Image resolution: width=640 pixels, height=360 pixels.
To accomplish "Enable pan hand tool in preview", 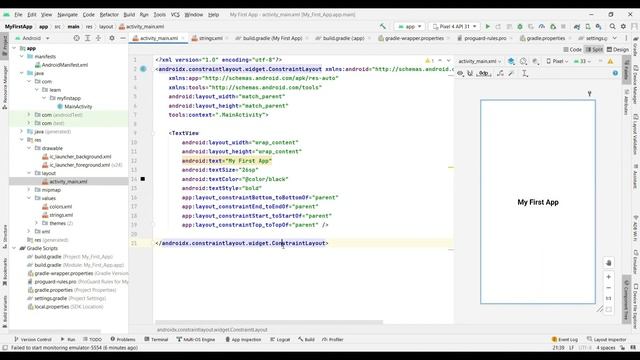I will click(x=608, y=263).
